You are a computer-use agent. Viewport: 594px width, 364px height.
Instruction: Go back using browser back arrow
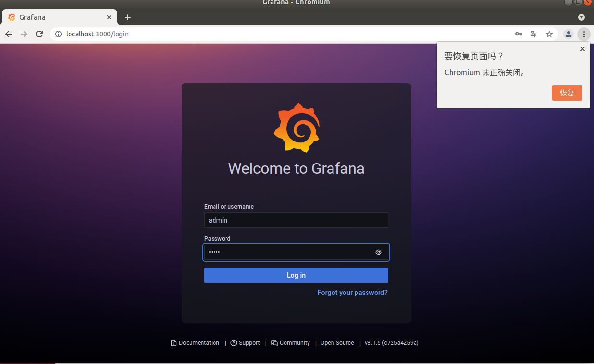(x=9, y=34)
